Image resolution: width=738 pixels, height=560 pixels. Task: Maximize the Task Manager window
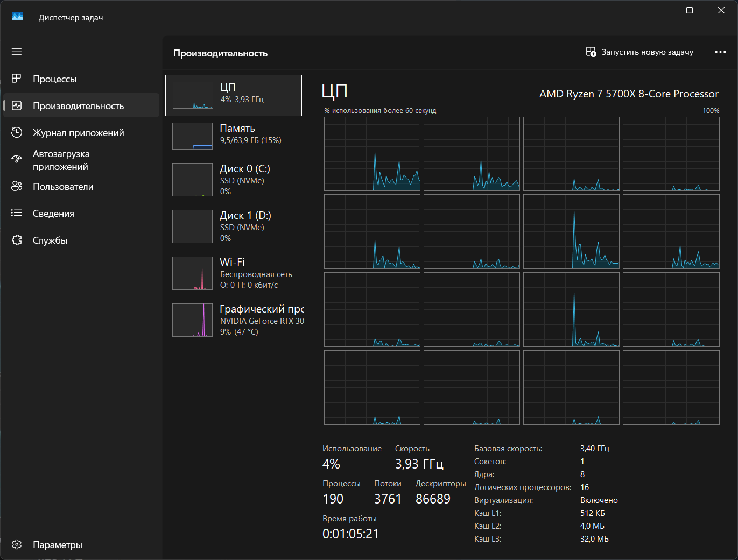[x=689, y=10]
